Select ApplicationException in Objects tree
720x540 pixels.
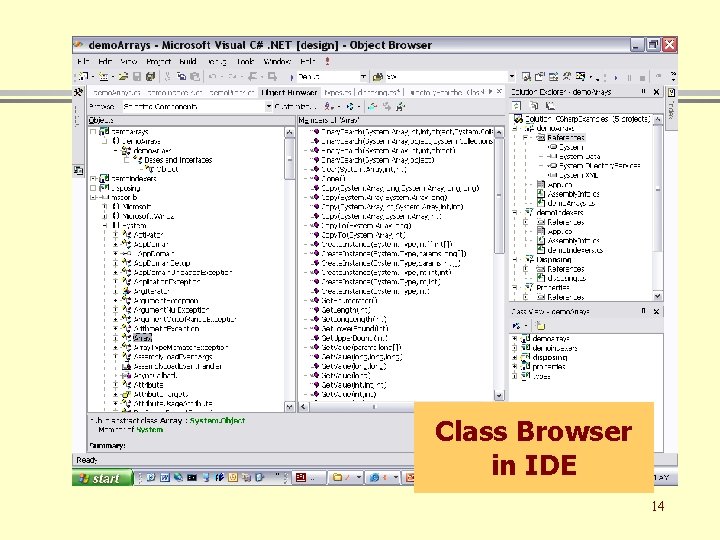click(167, 281)
